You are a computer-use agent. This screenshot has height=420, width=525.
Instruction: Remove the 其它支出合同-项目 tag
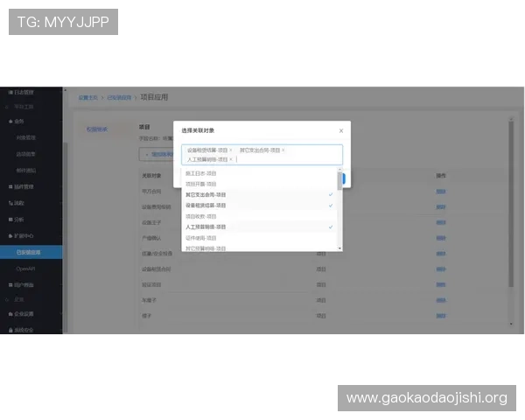pos(283,150)
